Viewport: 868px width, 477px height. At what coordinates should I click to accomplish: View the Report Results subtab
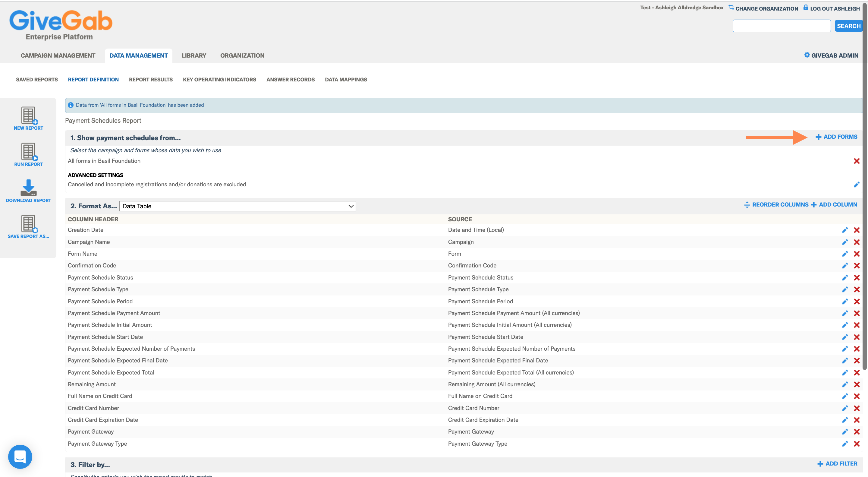coord(151,80)
